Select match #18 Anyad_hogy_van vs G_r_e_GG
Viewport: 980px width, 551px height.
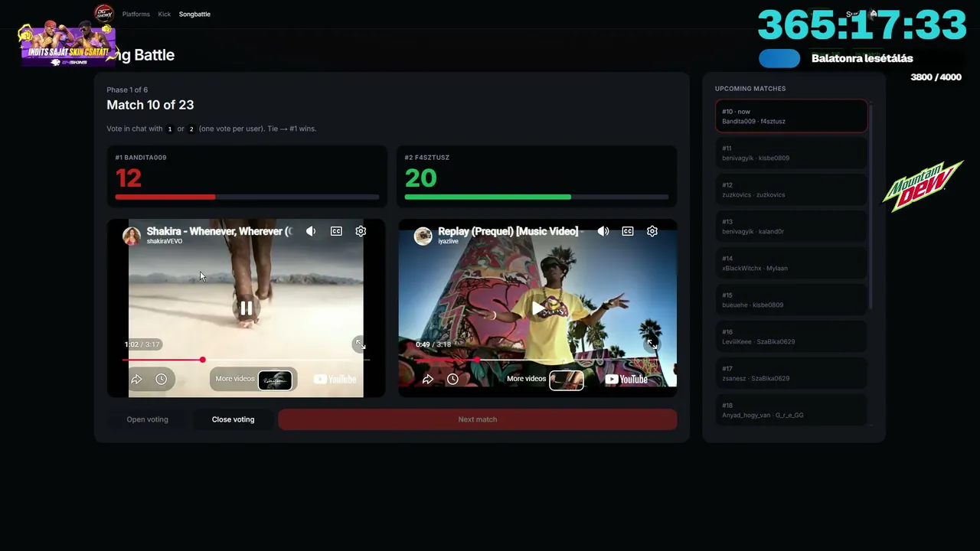(x=792, y=410)
